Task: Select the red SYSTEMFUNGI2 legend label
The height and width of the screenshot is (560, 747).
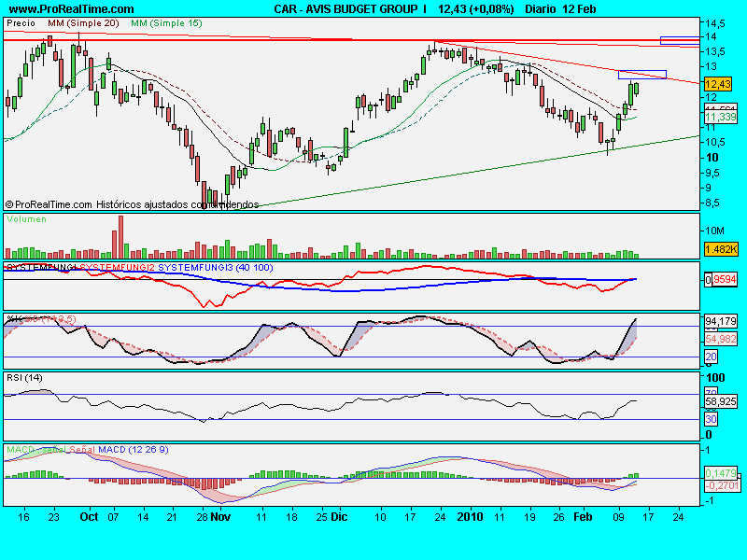Action: [118, 268]
